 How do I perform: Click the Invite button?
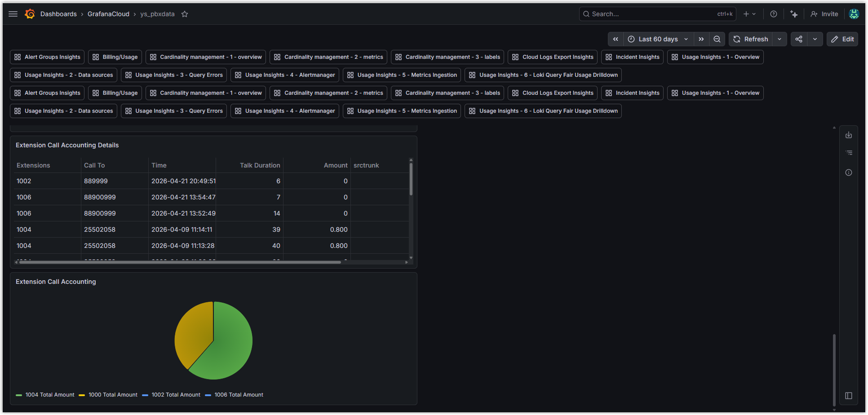(824, 14)
